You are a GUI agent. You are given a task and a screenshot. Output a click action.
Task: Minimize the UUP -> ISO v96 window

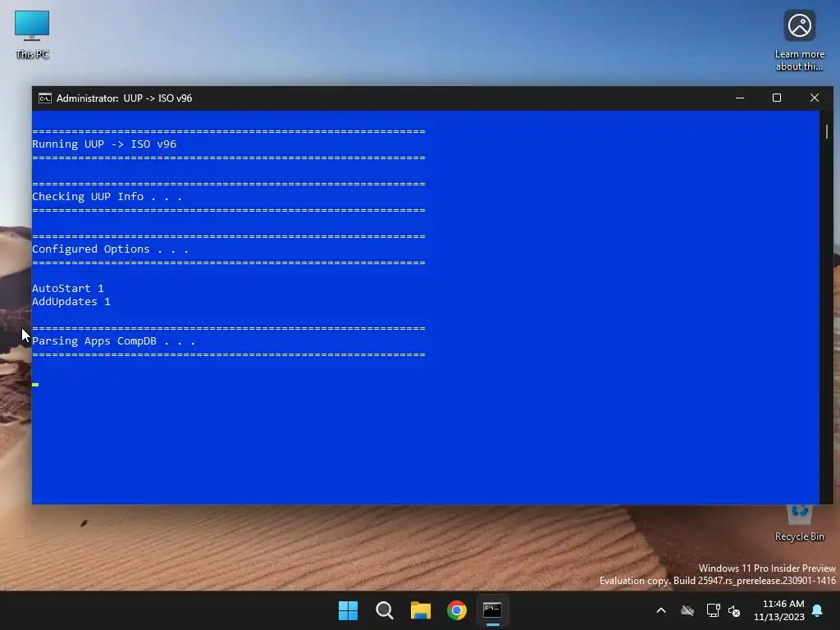(740, 98)
